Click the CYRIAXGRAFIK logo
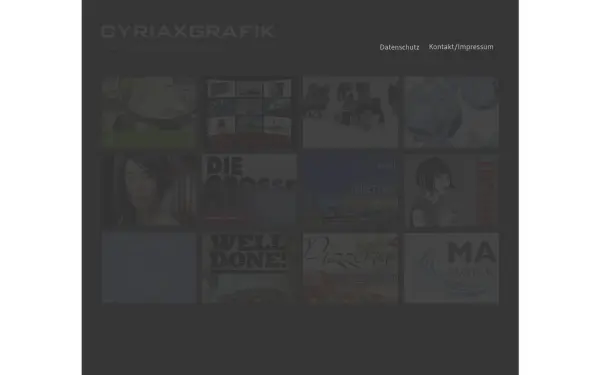Image resolution: width=600 pixels, height=375 pixels. tap(188, 32)
